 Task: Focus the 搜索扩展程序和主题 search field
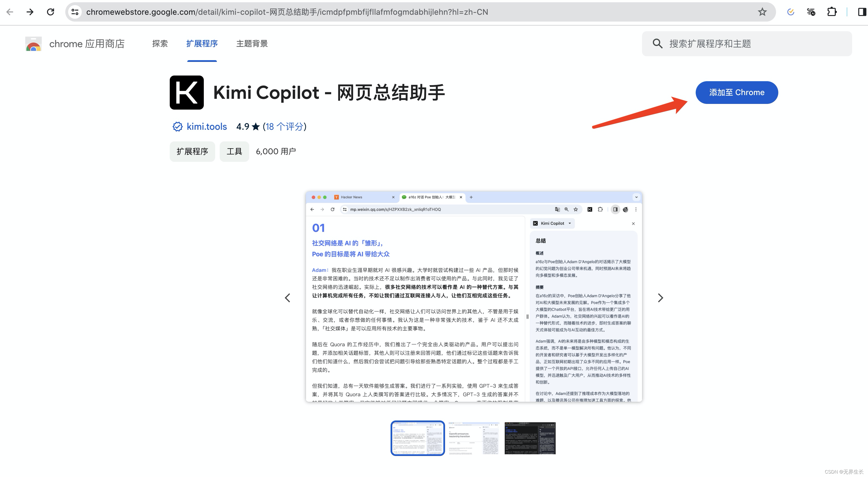tap(747, 43)
